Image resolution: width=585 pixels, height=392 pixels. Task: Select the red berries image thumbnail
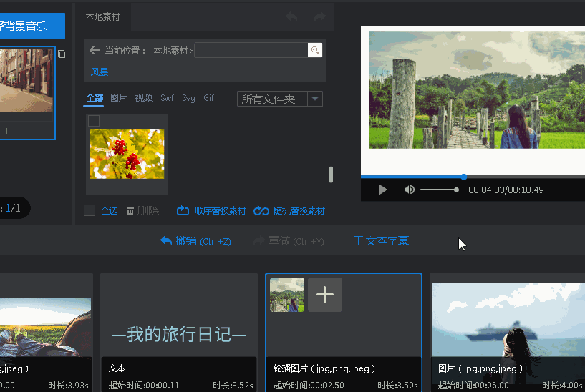click(x=127, y=154)
